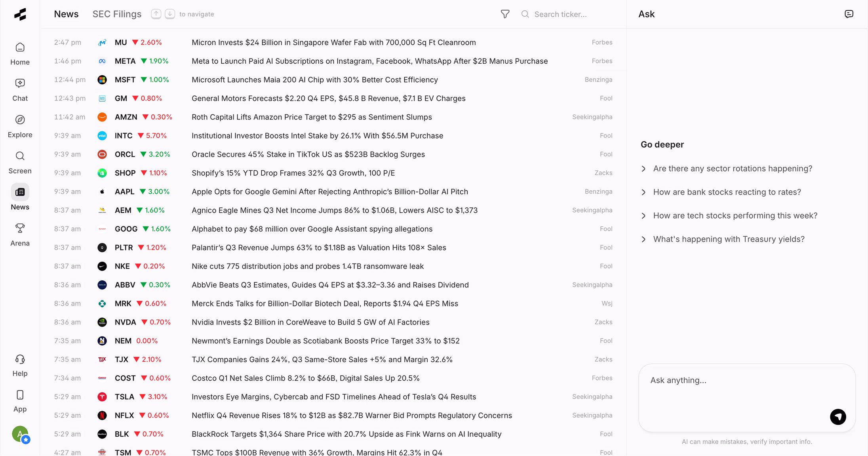This screenshot has height=456, width=868.
Task: Open the Micron Singapore Wafer Fab headline
Action: click(x=333, y=42)
